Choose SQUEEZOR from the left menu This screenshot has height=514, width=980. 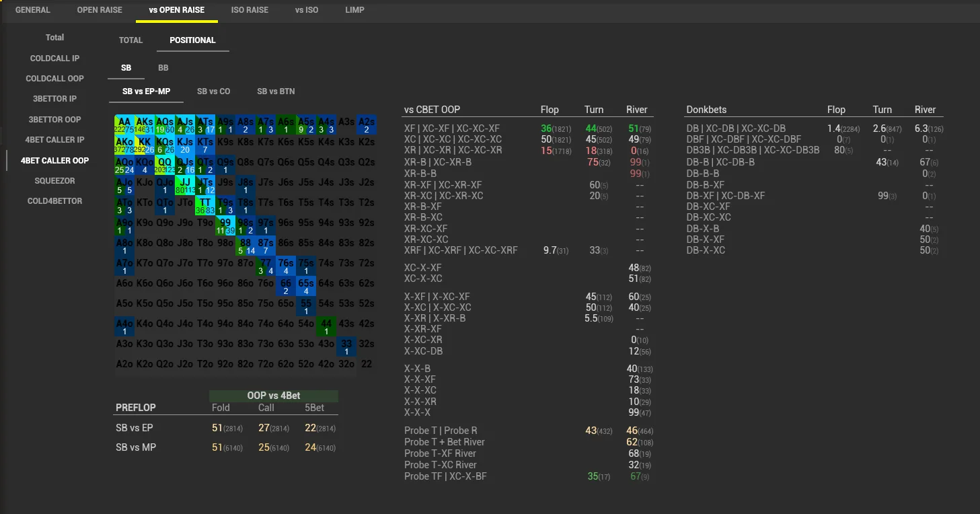point(54,181)
